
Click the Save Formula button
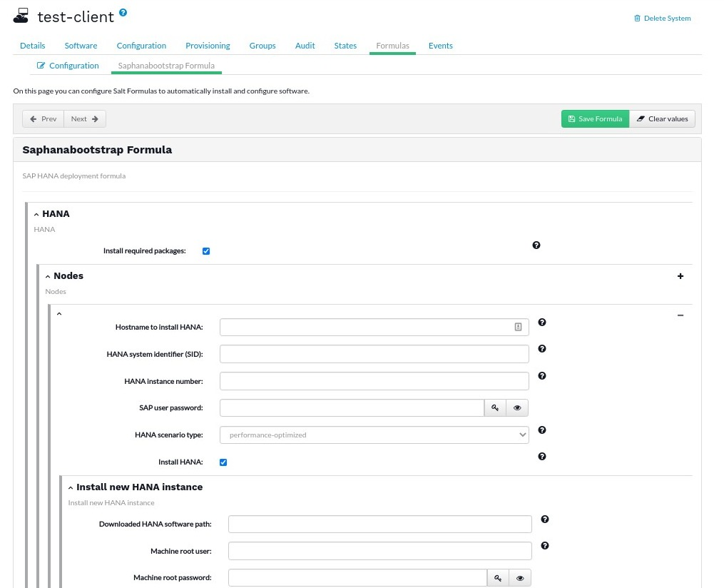(595, 118)
